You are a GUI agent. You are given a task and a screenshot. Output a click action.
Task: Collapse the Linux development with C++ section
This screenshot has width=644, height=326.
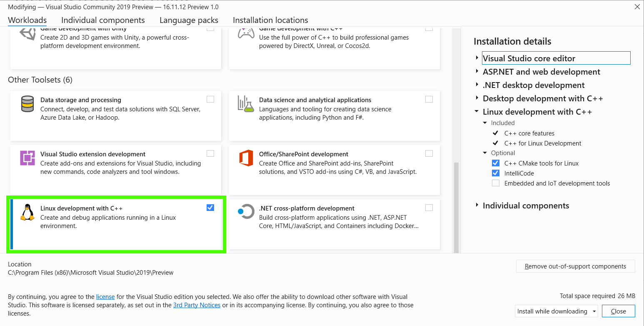477,112
